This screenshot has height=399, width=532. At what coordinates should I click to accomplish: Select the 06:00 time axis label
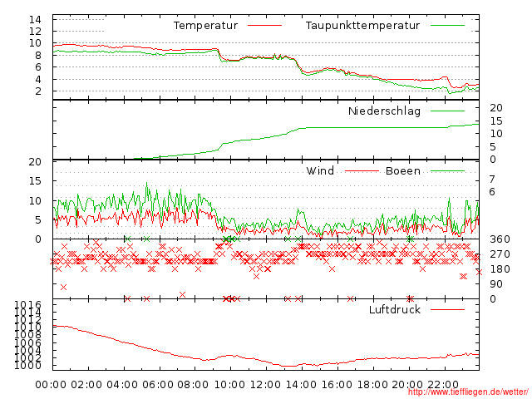point(158,385)
